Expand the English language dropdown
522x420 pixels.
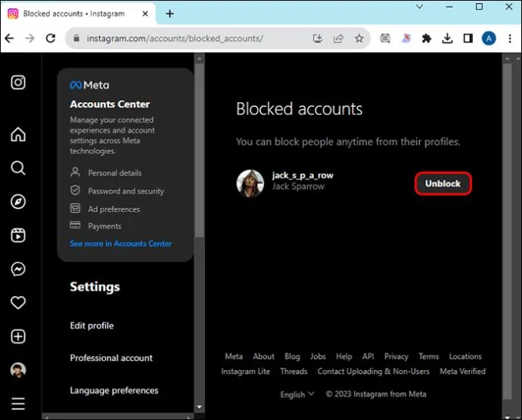pyautogui.click(x=297, y=394)
